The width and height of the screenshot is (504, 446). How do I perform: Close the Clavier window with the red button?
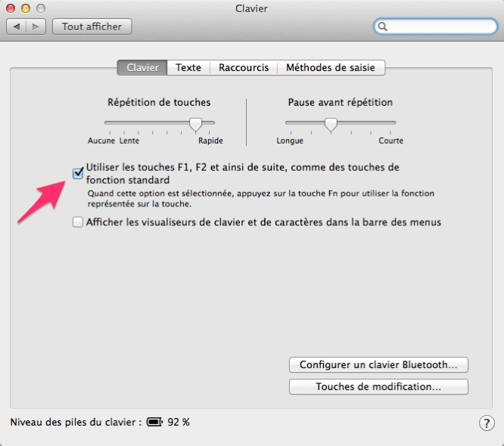point(11,8)
